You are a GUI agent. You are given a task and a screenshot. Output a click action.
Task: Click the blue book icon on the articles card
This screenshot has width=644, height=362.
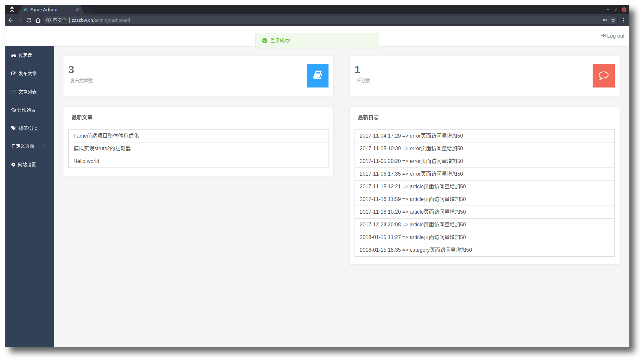(317, 75)
